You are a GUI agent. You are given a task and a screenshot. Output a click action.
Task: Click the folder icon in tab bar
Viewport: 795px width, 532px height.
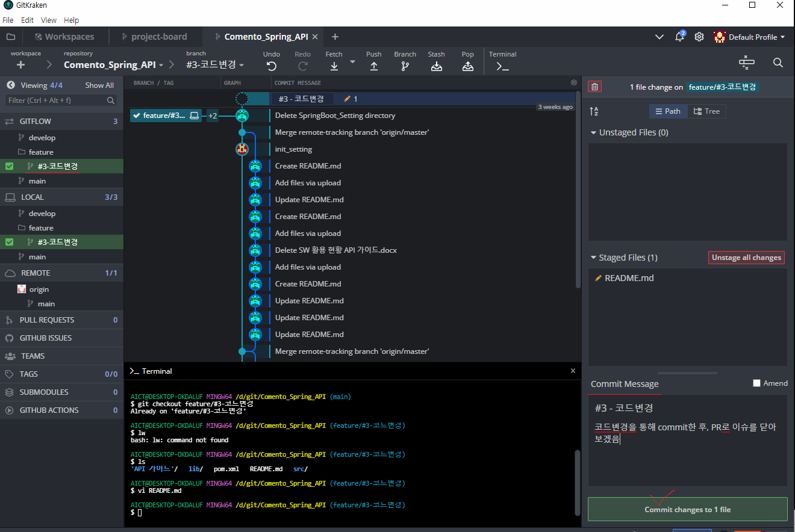11,37
